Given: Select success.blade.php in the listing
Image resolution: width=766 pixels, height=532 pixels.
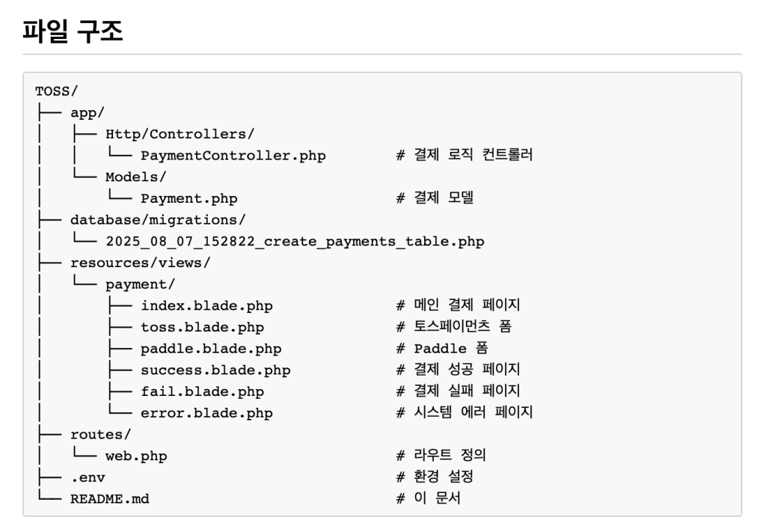Looking at the screenshot, I should tap(215, 370).
